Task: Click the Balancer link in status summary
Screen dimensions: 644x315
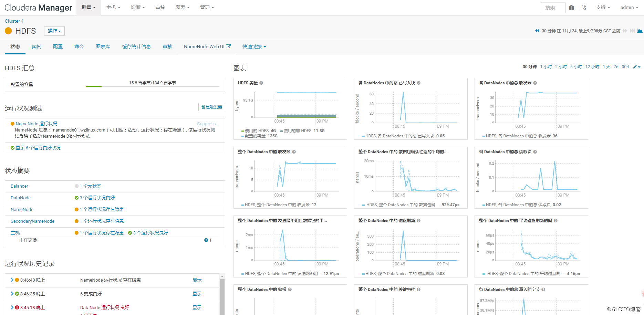Action: (x=19, y=186)
